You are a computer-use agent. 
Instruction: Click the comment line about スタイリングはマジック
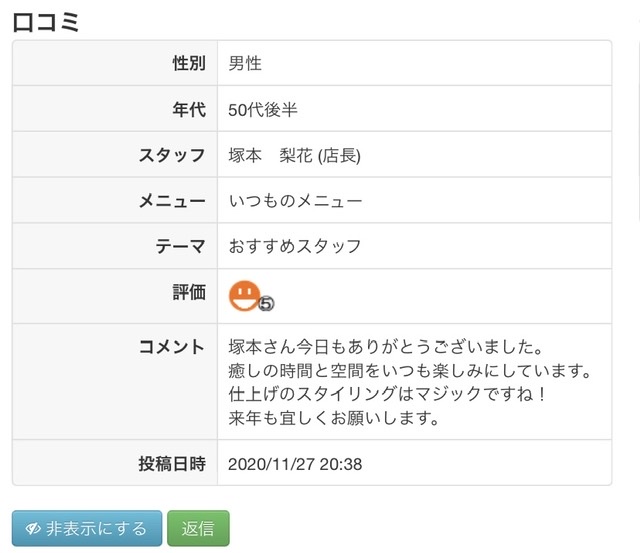point(387,394)
